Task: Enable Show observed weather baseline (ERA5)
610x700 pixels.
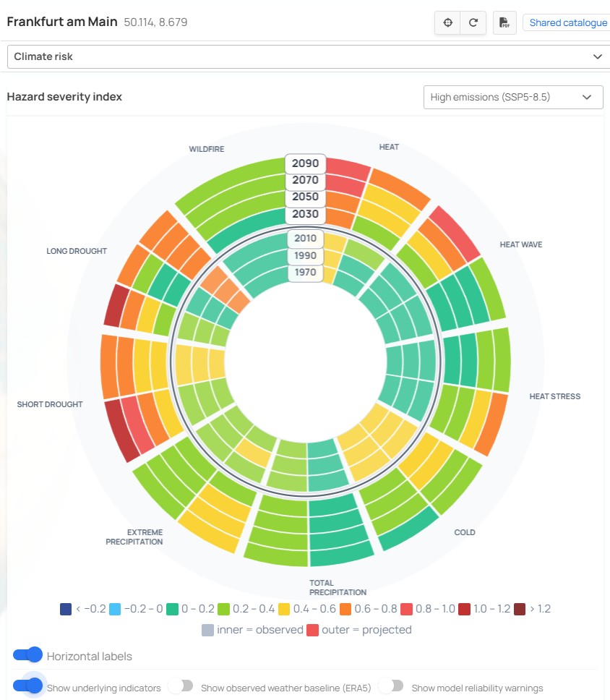Action: pos(181,686)
